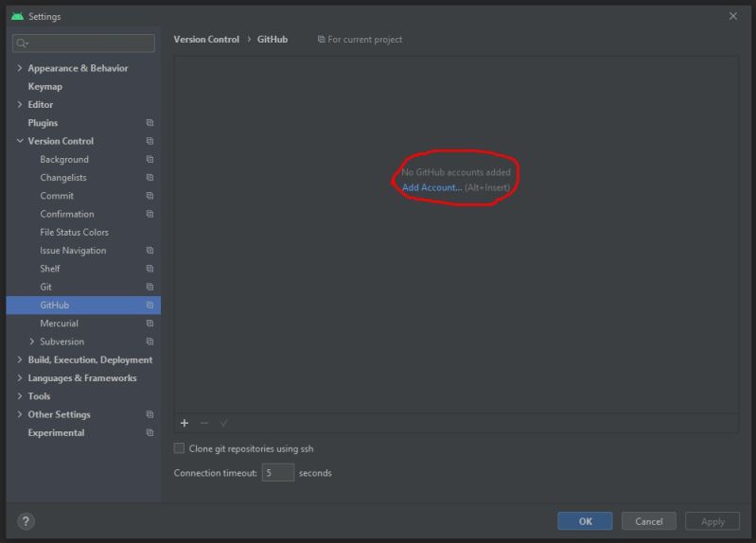Expand the Tools section
The image size is (756, 543).
(x=20, y=396)
